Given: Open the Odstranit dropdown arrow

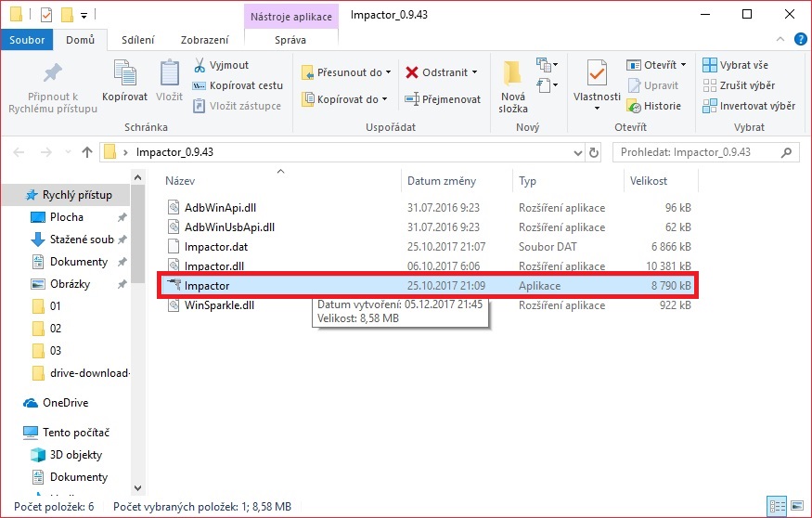Looking at the screenshot, I should (x=475, y=72).
